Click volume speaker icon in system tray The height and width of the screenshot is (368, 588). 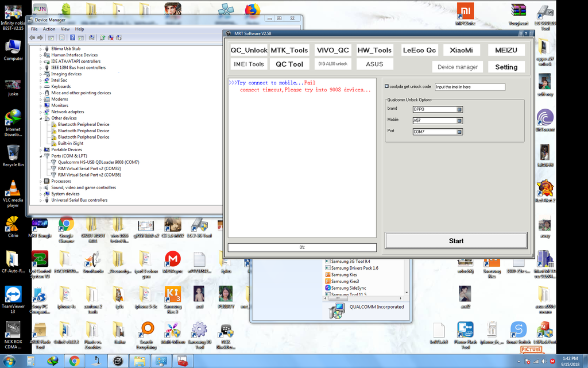tap(544, 362)
